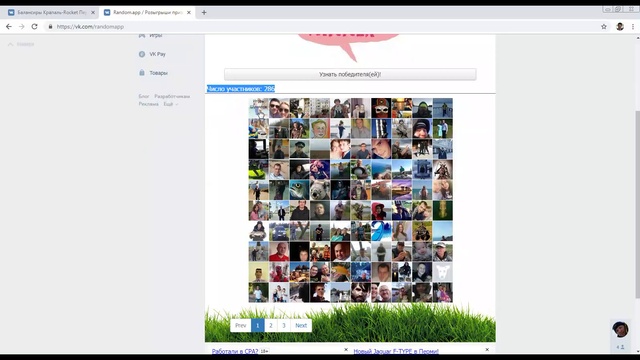Viewport: 640px width, 360px height.
Task: Open the man in red shirt avatar
Action: [279, 251]
